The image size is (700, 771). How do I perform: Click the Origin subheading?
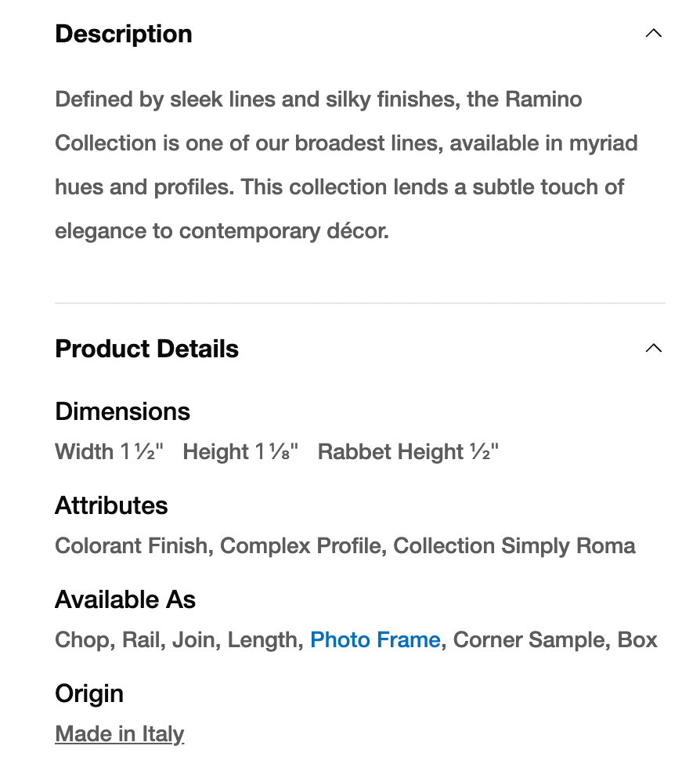click(89, 693)
